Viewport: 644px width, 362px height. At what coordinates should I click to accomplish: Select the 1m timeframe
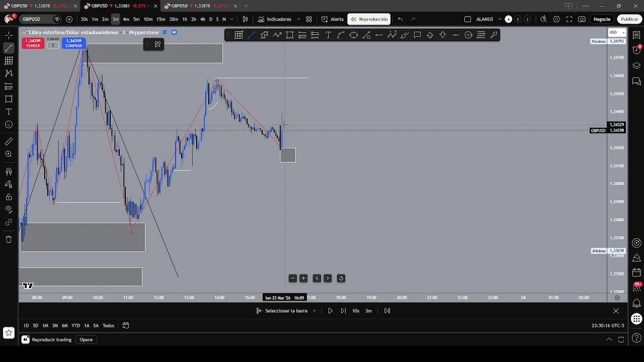coord(95,19)
